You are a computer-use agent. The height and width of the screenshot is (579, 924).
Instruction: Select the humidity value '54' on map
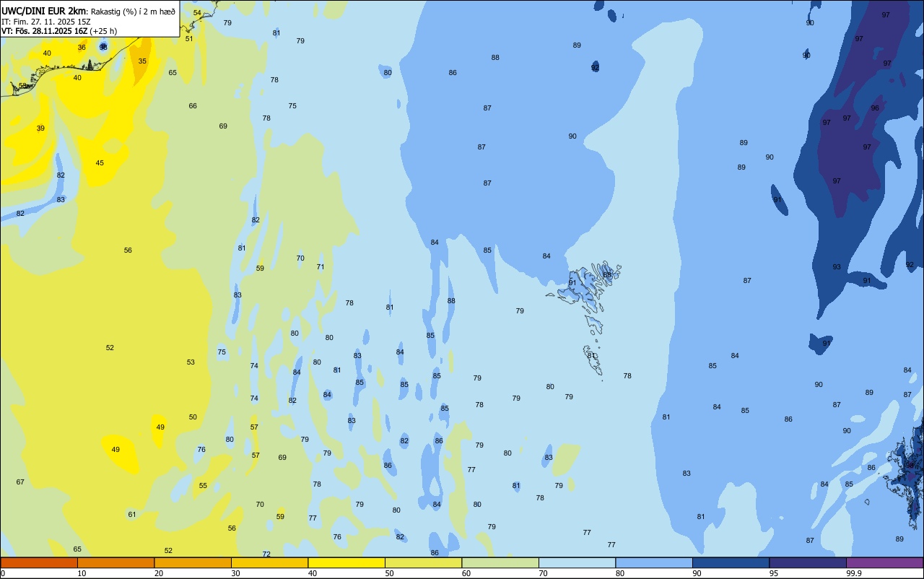pyautogui.click(x=197, y=13)
